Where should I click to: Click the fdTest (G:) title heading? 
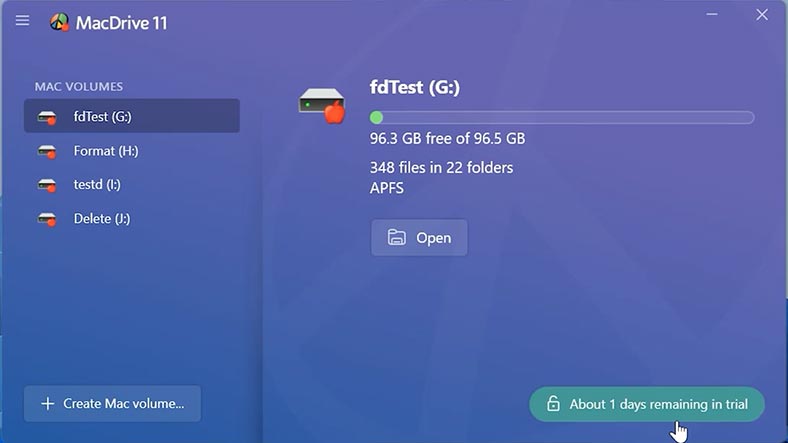point(415,87)
